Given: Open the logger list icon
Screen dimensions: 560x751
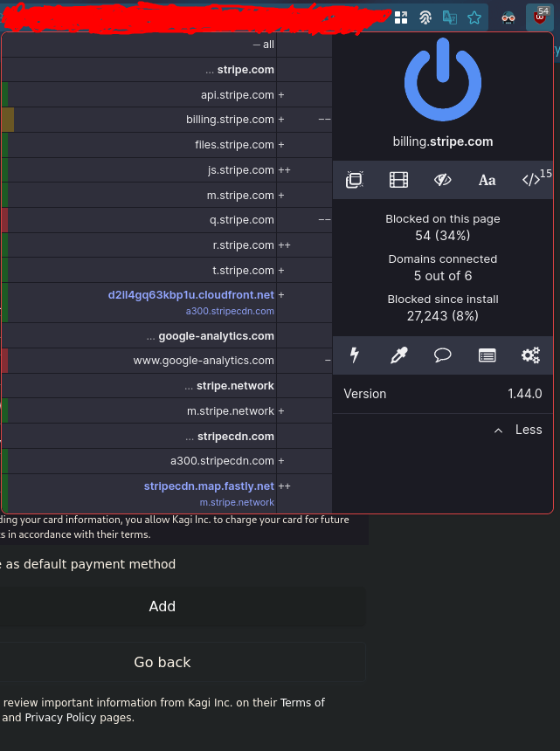Looking at the screenshot, I should 487,355.
